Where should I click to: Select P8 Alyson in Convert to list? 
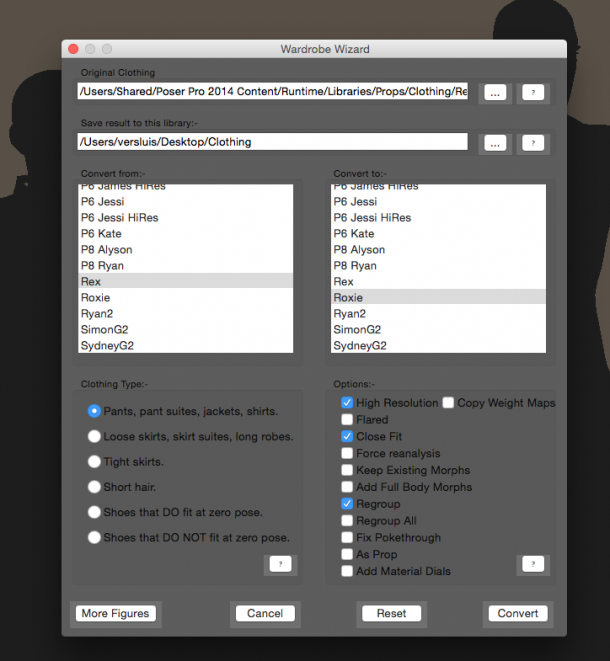(x=438, y=250)
